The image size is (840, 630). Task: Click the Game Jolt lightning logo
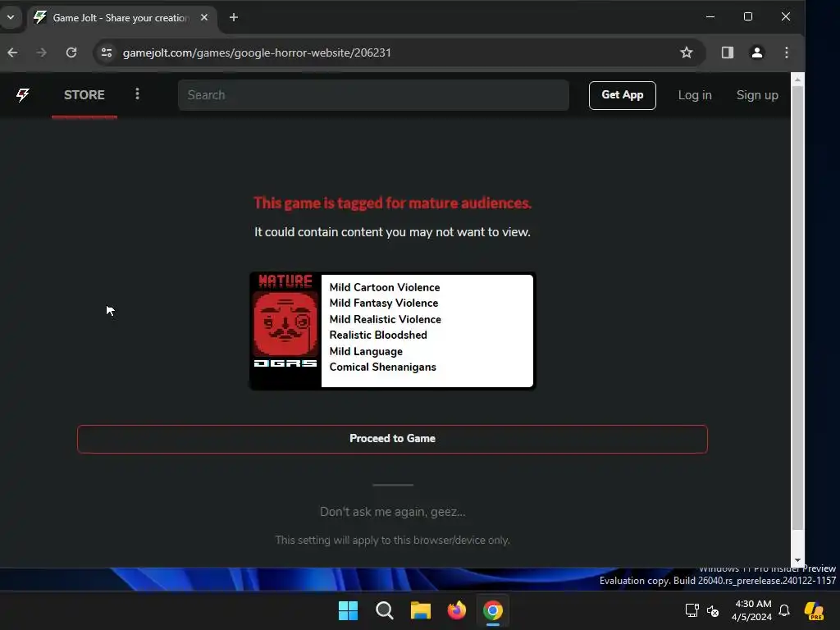[22, 95]
